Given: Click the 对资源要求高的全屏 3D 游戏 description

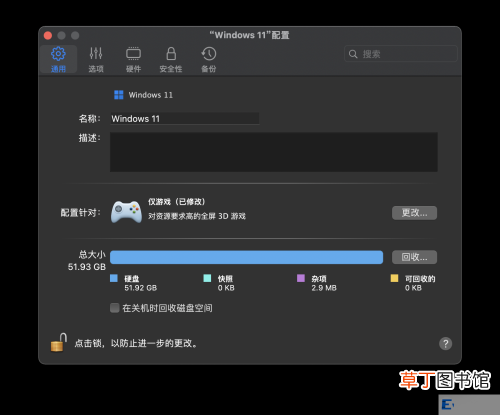Looking at the screenshot, I should click(197, 216).
